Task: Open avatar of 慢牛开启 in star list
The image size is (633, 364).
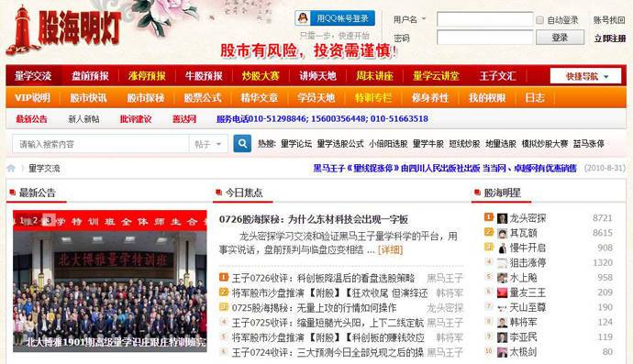Action: tap(502, 248)
